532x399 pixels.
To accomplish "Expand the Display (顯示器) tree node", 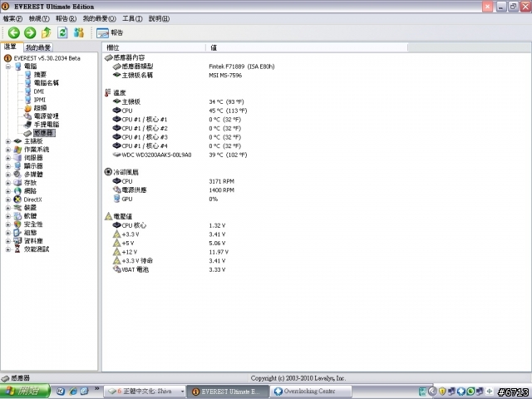I will point(8,166).
